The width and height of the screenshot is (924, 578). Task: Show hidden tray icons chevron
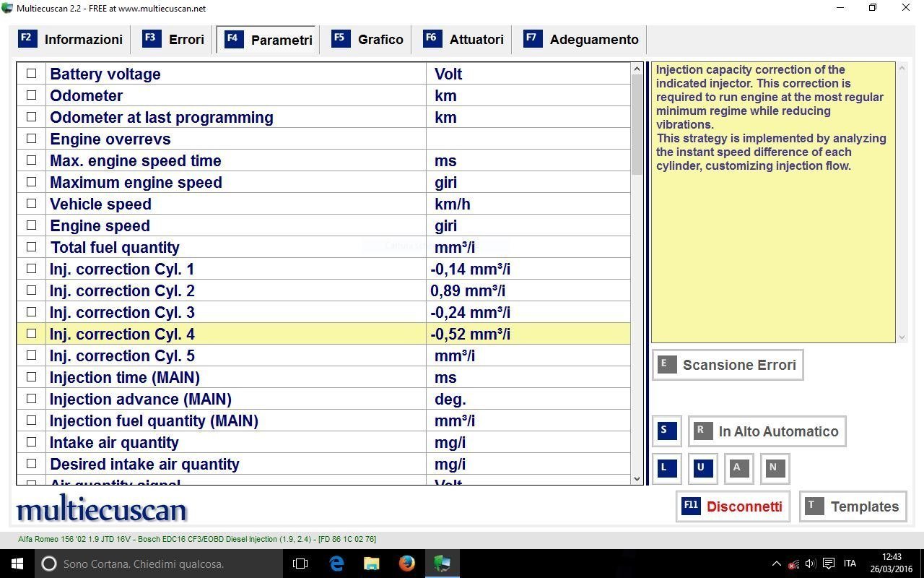[x=777, y=564]
